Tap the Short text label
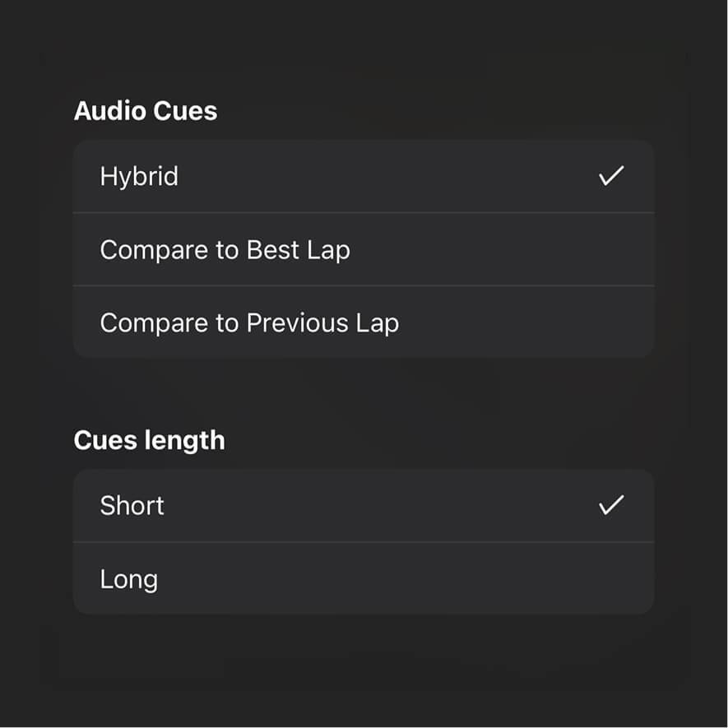The width and height of the screenshot is (728, 728). [x=132, y=505]
